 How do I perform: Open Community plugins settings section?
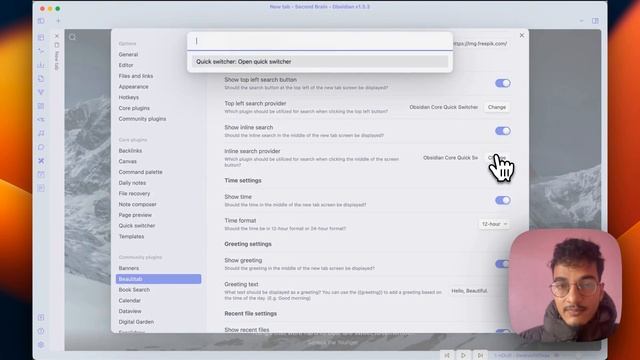(x=142, y=119)
